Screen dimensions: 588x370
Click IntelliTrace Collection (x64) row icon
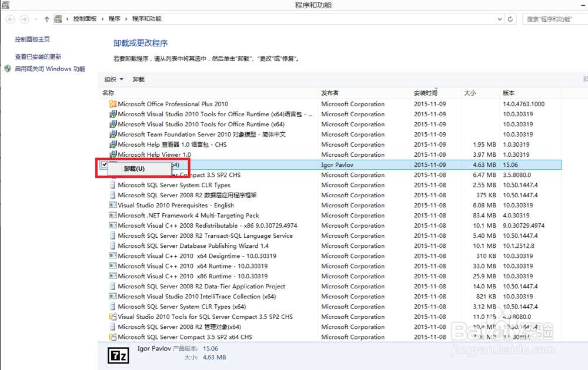coord(112,296)
